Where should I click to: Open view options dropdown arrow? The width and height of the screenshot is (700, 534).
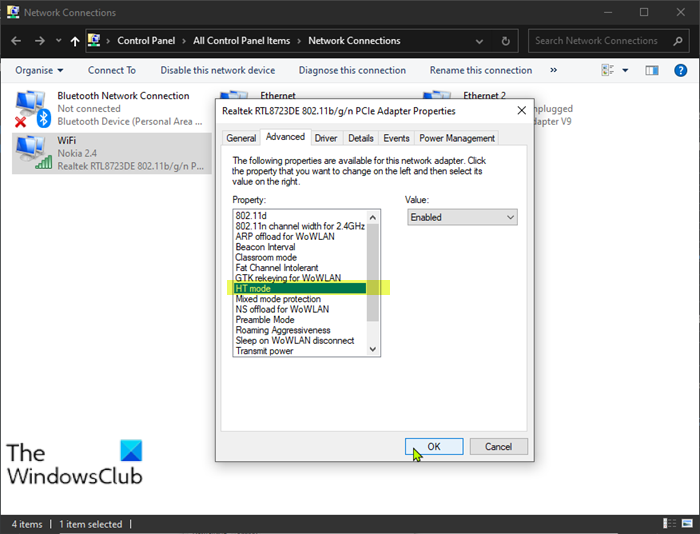625,71
